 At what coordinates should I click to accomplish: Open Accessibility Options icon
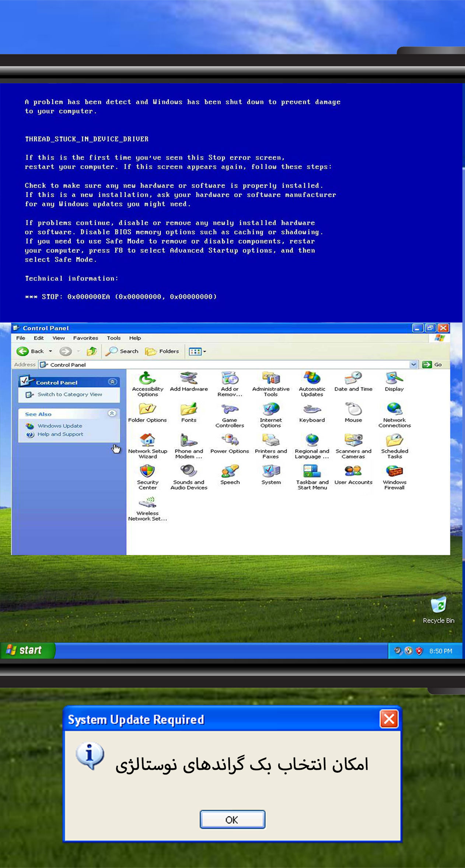(x=147, y=384)
